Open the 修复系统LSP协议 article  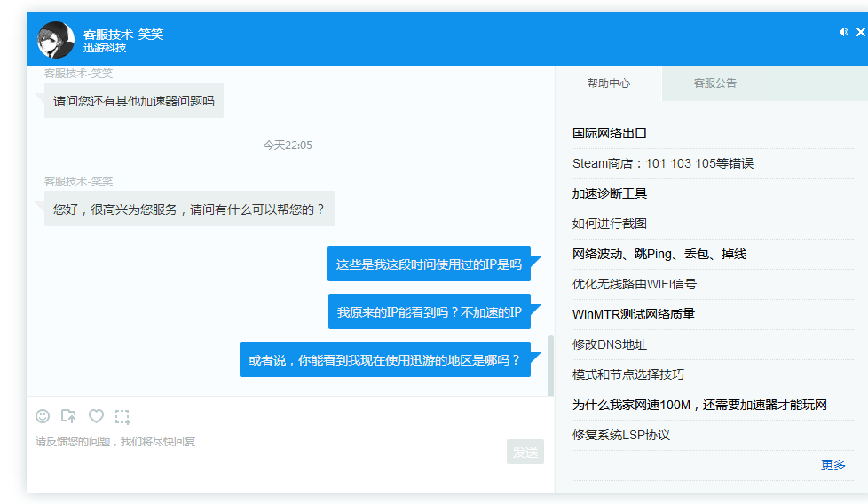620,435
